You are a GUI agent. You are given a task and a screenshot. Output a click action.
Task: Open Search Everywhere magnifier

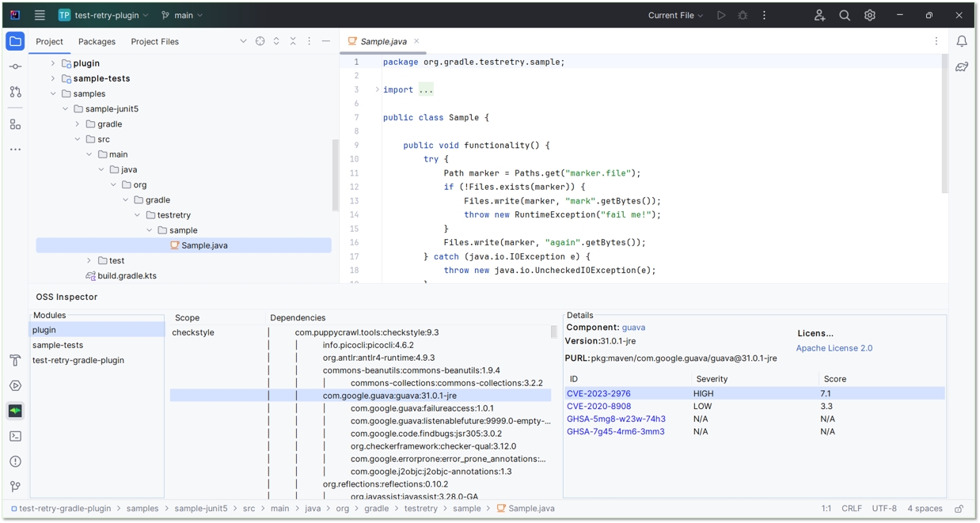coord(845,15)
